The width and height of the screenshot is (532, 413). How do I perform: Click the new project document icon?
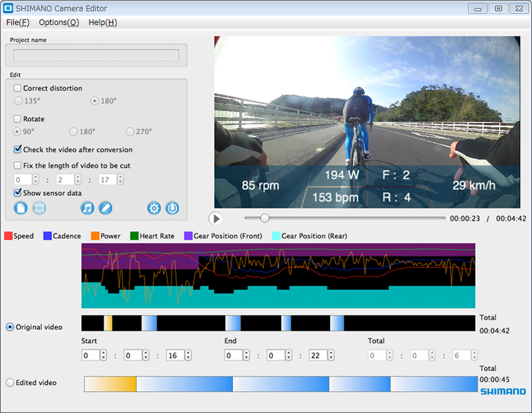(x=21, y=208)
